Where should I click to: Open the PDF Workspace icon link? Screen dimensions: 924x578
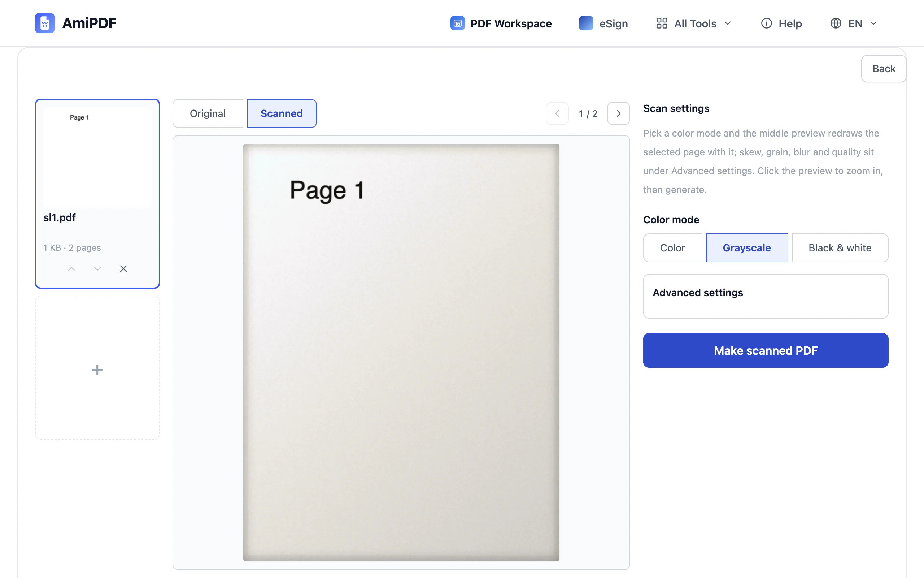point(457,23)
